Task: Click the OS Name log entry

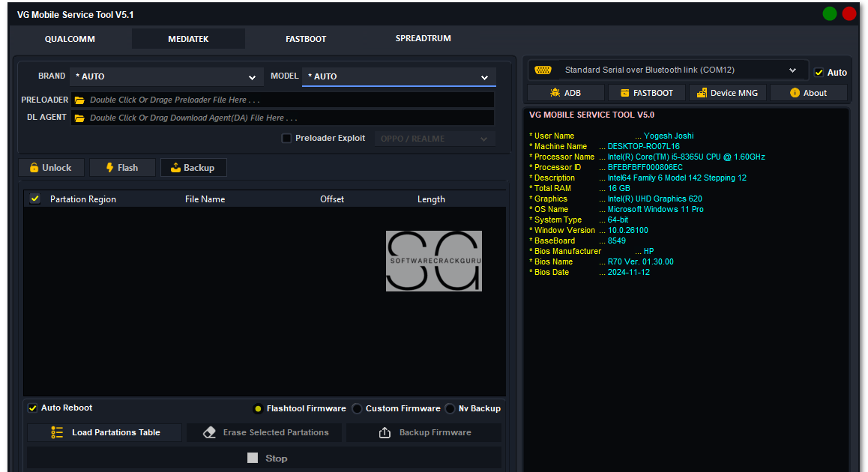Action: [x=616, y=209]
